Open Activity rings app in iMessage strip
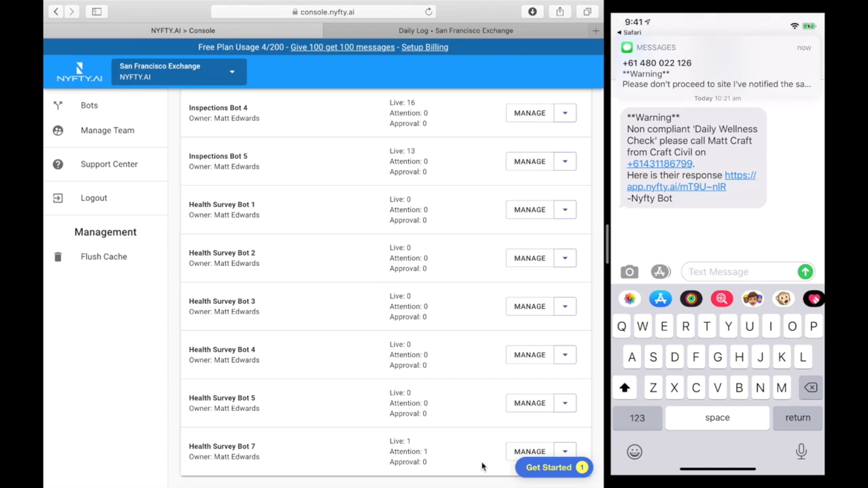868x488 pixels. click(x=691, y=299)
